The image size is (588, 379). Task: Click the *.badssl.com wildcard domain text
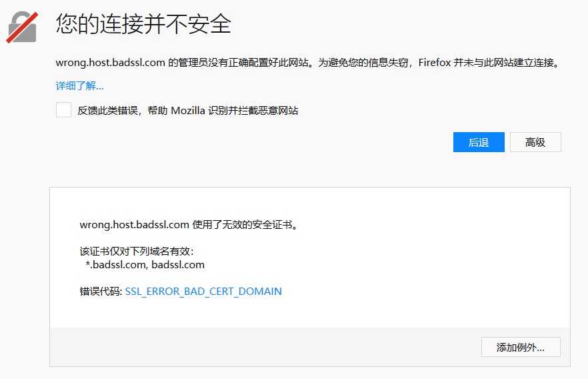(x=115, y=265)
